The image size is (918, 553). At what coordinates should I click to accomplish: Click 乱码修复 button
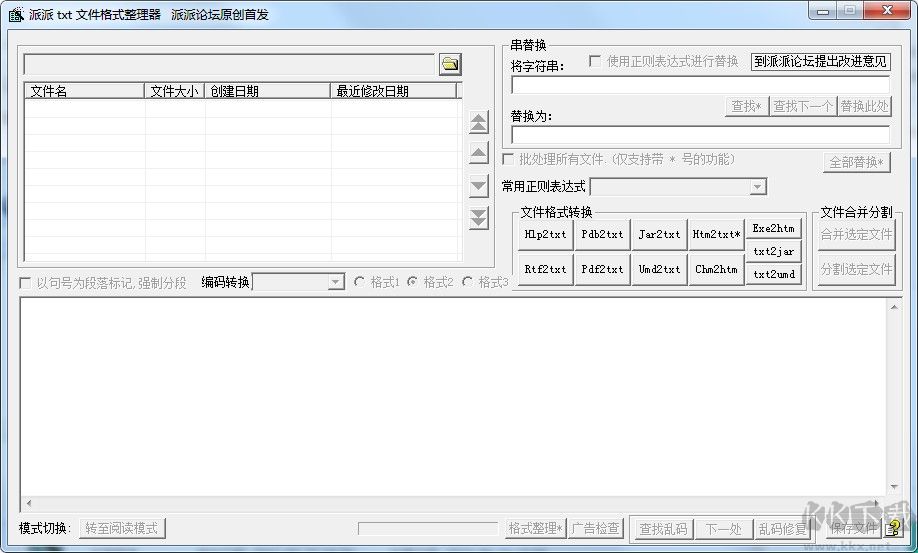pos(782,529)
